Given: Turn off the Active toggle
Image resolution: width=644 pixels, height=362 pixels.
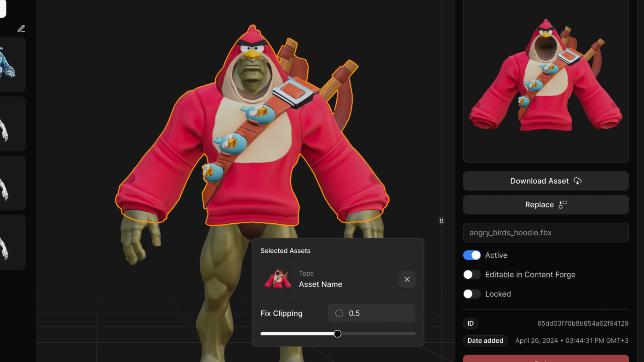Looking at the screenshot, I should coord(472,255).
